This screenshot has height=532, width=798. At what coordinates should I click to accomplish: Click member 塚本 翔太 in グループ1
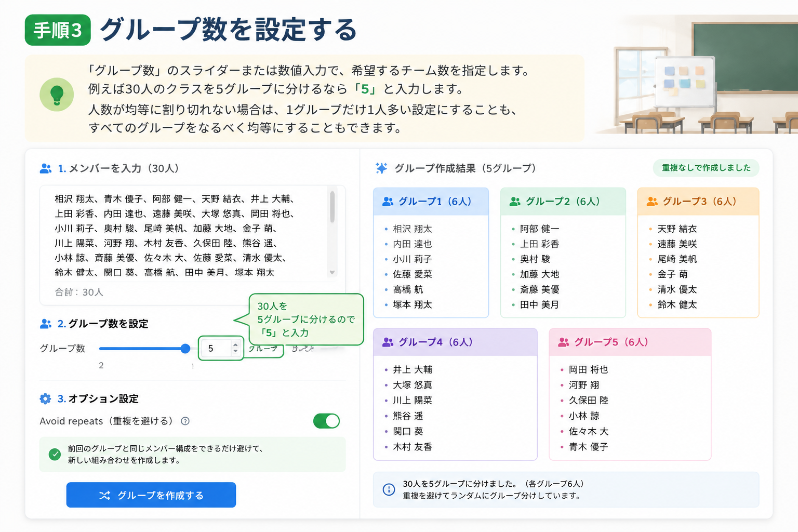point(413,305)
